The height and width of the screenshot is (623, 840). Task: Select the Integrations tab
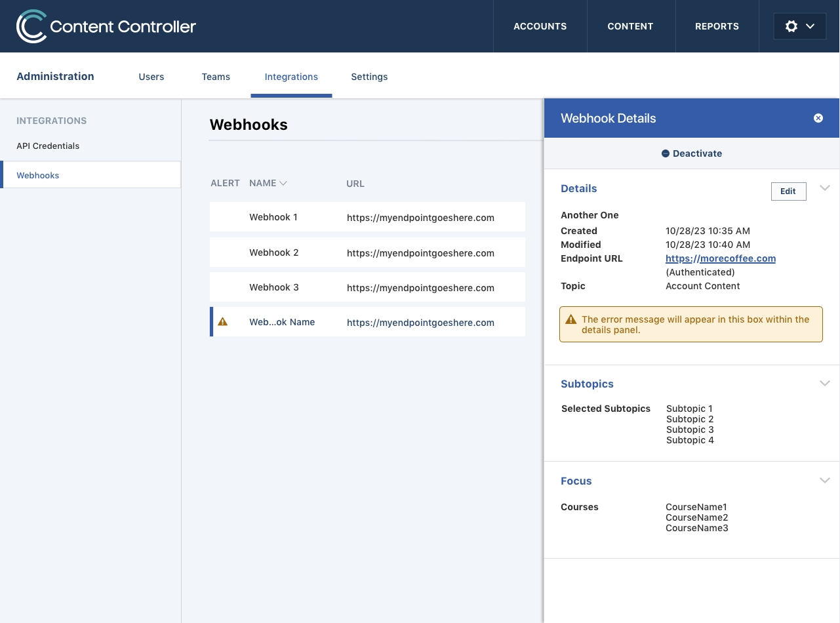[291, 77]
